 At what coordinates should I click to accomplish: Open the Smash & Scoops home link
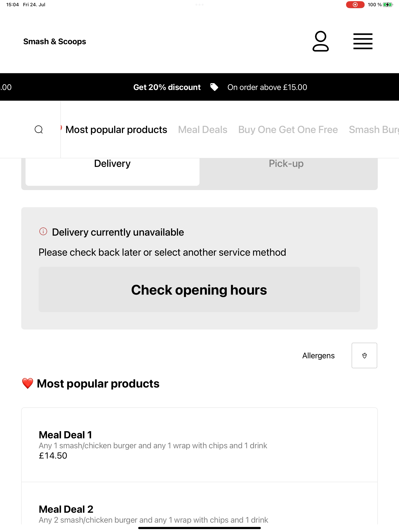tap(55, 41)
